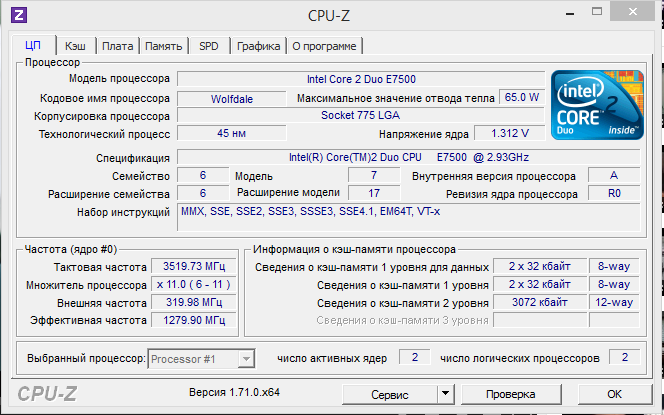Click the instruction set list MMX, SSE field

(x=409, y=217)
